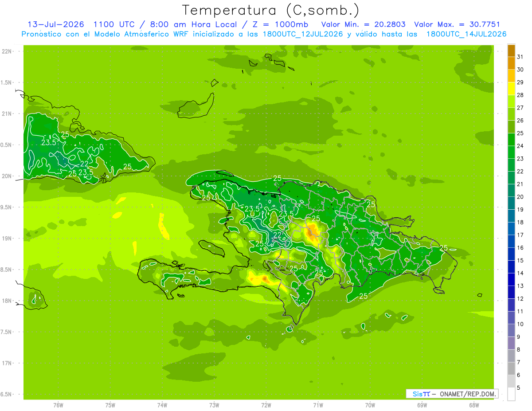Viewport: 532px width, 411px height.
Task: Pick the blue legend swatch between 16 and 17
Action: 511,241
